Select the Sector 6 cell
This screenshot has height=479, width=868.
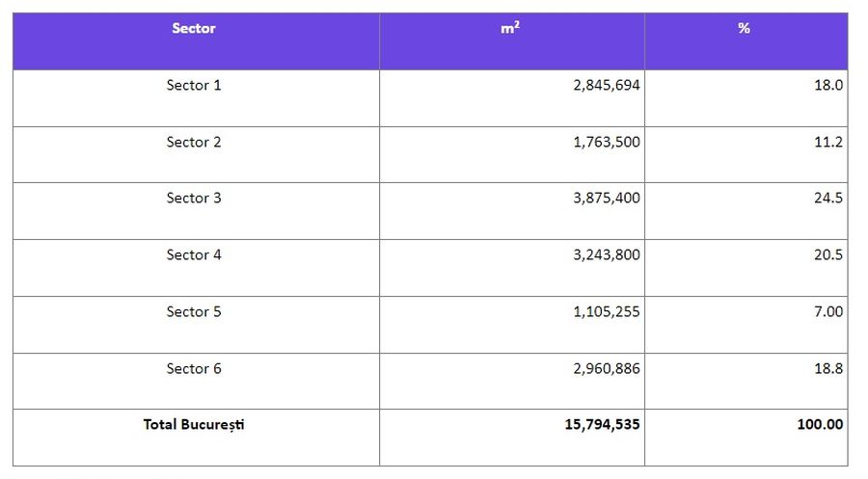click(x=194, y=368)
